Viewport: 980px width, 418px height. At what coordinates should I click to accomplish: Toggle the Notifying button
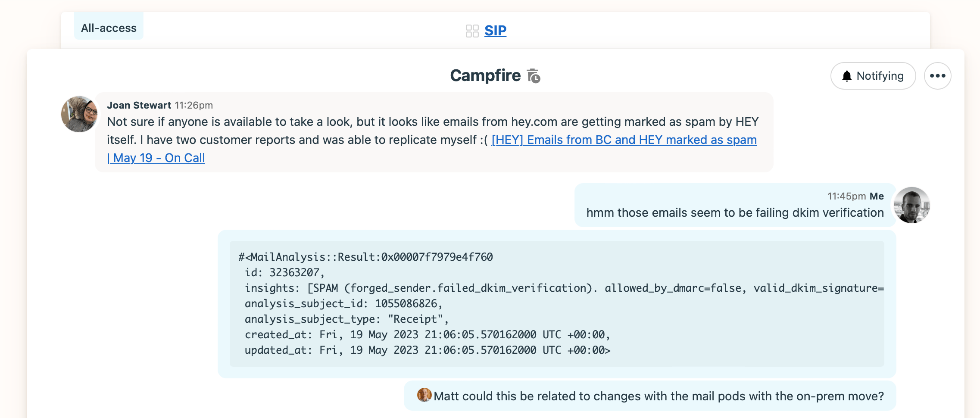pyautogui.click(x=873, y=76)
